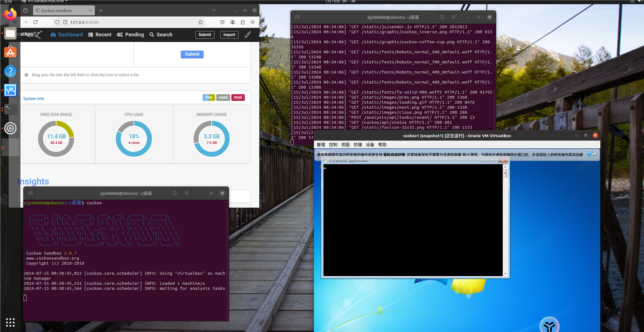Image resolution: width=644 pixels, height=332 pixels.
Task: Click the System info heading link
Action: (x=34, y=99)
